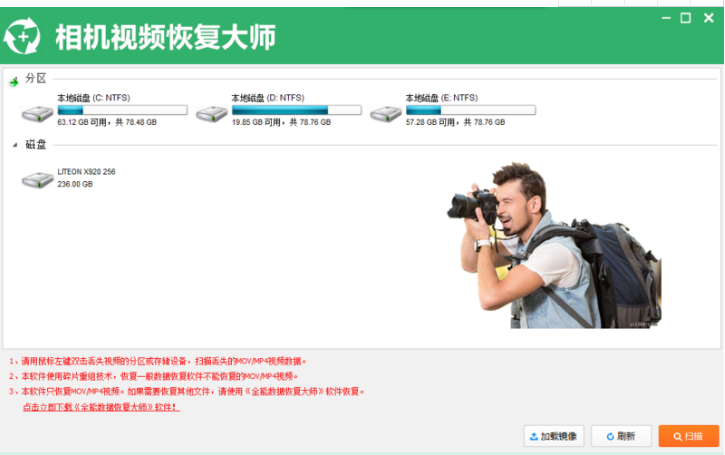Click the LITEON 236.00 GB size text
The image size is (725, 455).
coord(75,185)
